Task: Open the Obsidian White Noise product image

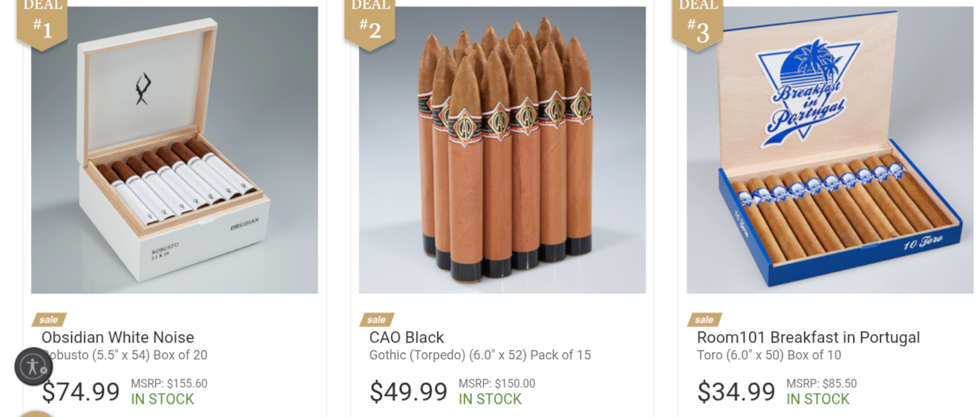Action: click(175, 150)
